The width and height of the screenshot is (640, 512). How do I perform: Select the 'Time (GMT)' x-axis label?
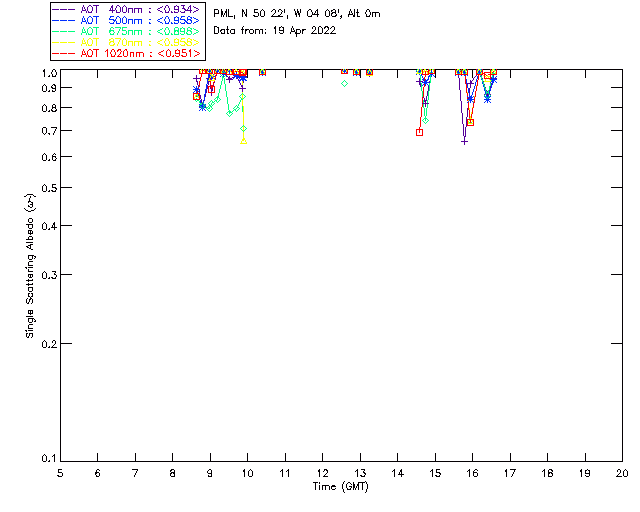[x=341, y=486]
